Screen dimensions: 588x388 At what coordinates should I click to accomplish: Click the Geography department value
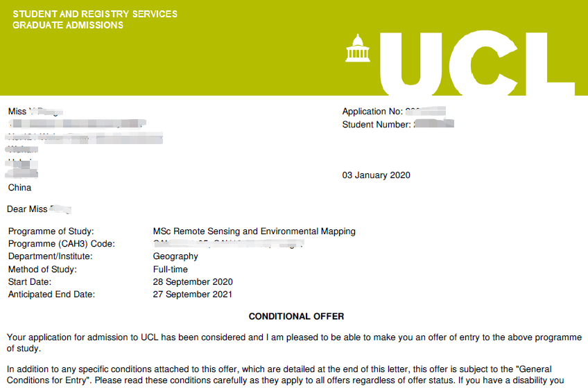tap(175, 256)
